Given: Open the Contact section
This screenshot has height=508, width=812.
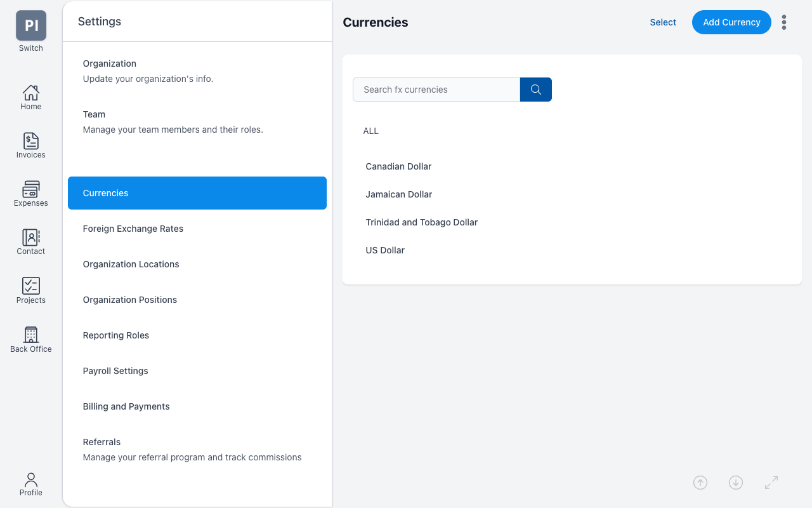Looking at the screenshot, I should [x=30, y=241].
